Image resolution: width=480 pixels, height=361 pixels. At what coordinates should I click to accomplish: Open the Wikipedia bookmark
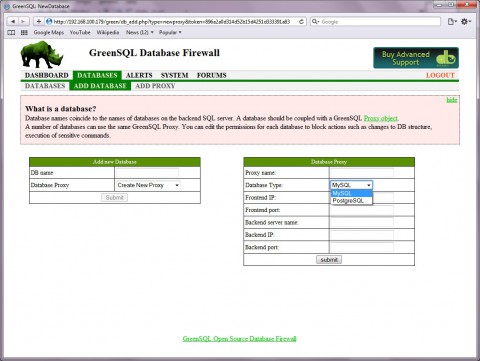(x=108, y=32)
